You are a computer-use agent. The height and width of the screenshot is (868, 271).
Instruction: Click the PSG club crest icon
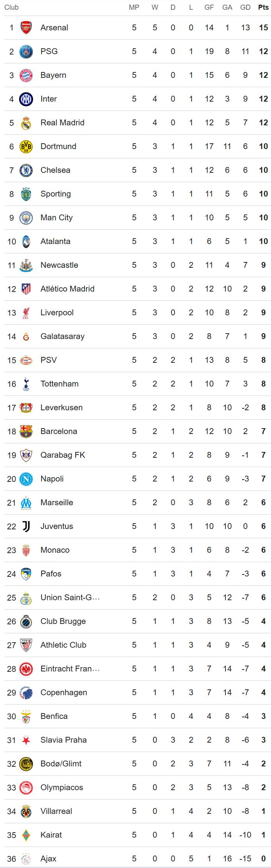[26, 51]
